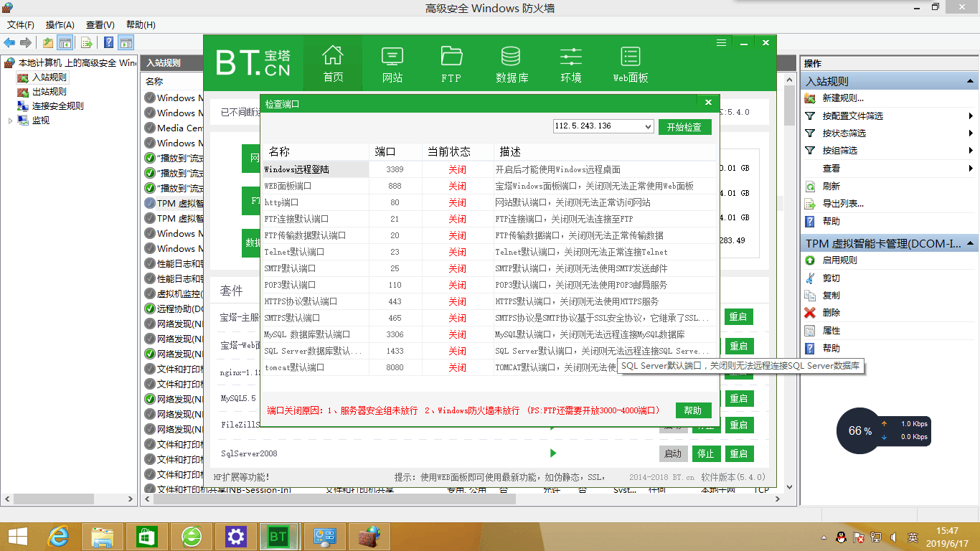
Task: Restart SqlServer2008 with its 重启 button
Action: pos(739,453)
